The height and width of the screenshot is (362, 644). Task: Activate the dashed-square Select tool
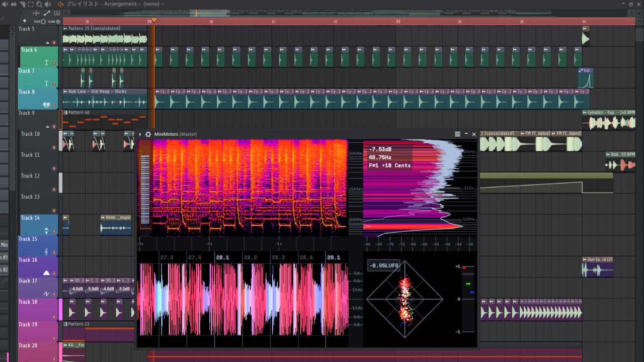30,4
